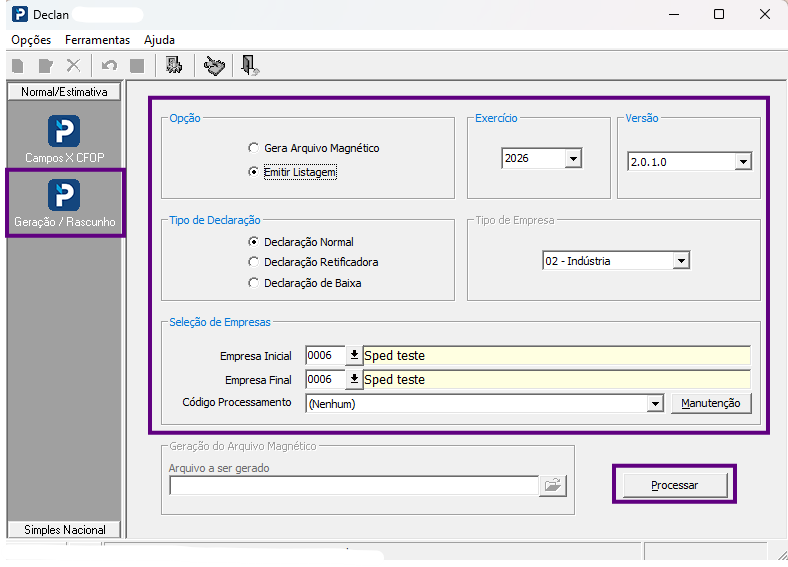Click the Manutenção button
Image resolution: width=788 pixels, height=567 pixels.
tap(711, 403)
